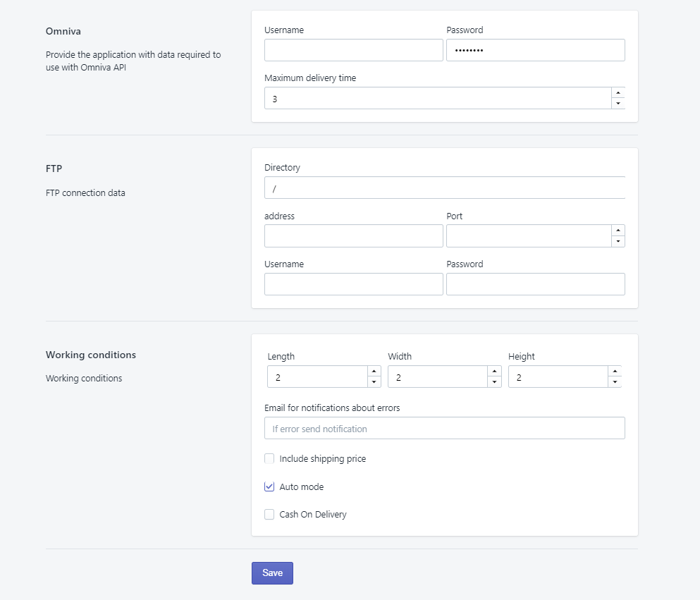Click the FTP Port up arrow
Viewport: 700px width, 600px height.
point(618,230)
